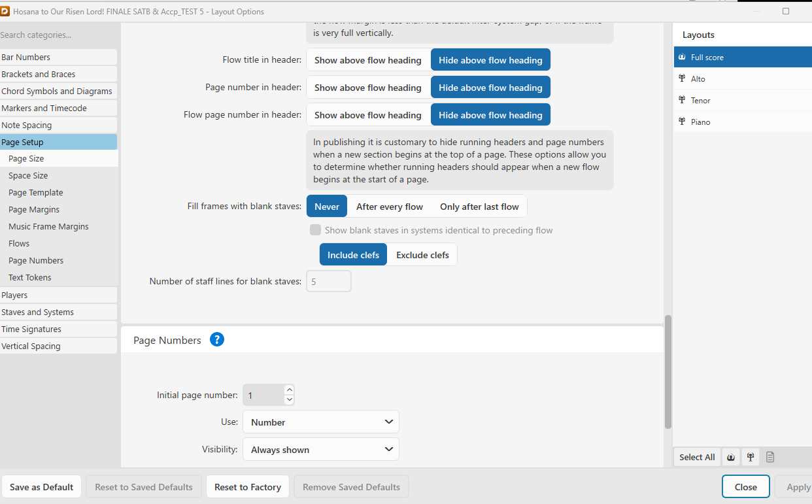Click the Page Numbers help icon

coord(217,340)
